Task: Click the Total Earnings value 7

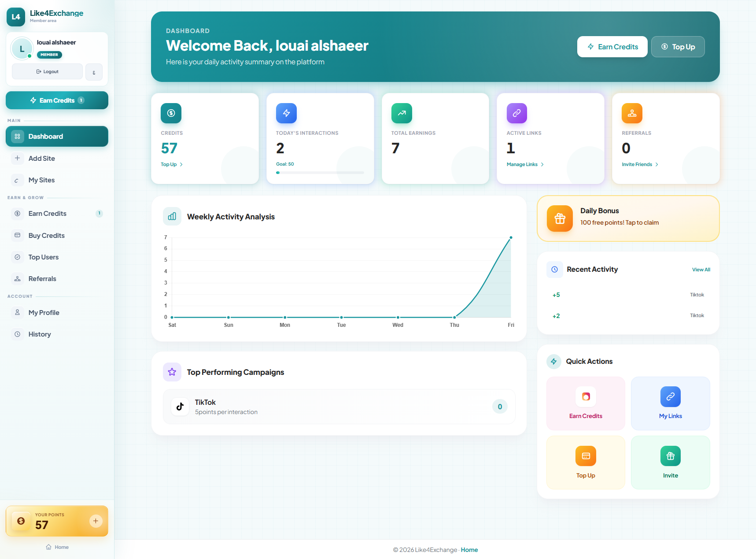Action: point(395,148)
